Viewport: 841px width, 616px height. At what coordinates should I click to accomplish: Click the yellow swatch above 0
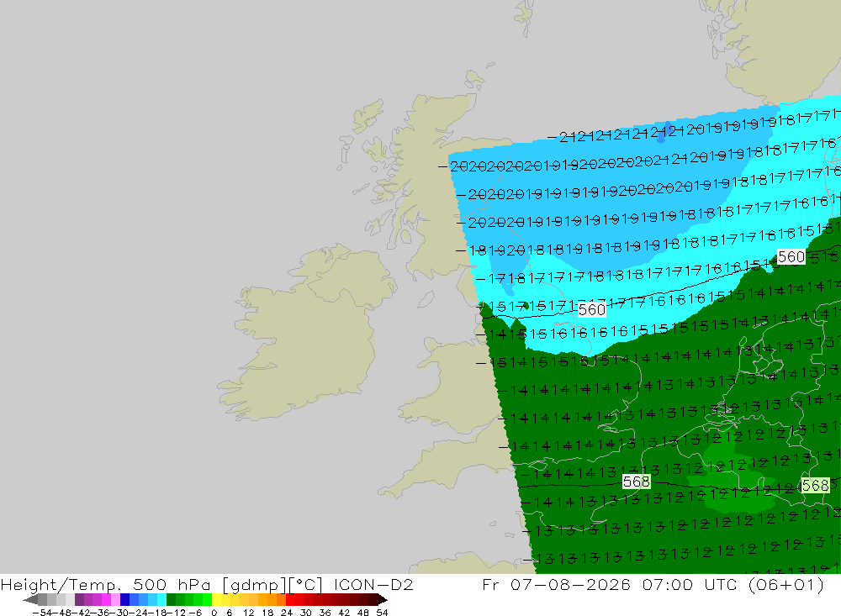[x=216, y=599]
